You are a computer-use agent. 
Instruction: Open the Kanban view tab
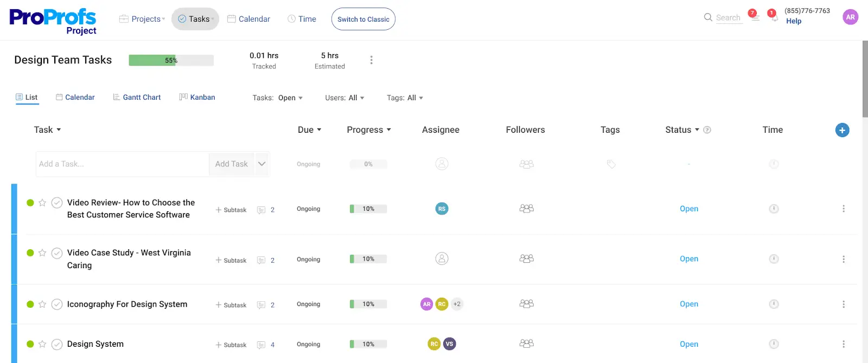(197, 98)
